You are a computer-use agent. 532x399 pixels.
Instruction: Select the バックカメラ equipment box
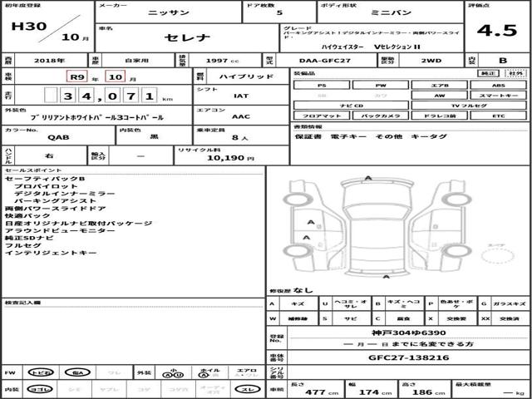pos(380,117)
